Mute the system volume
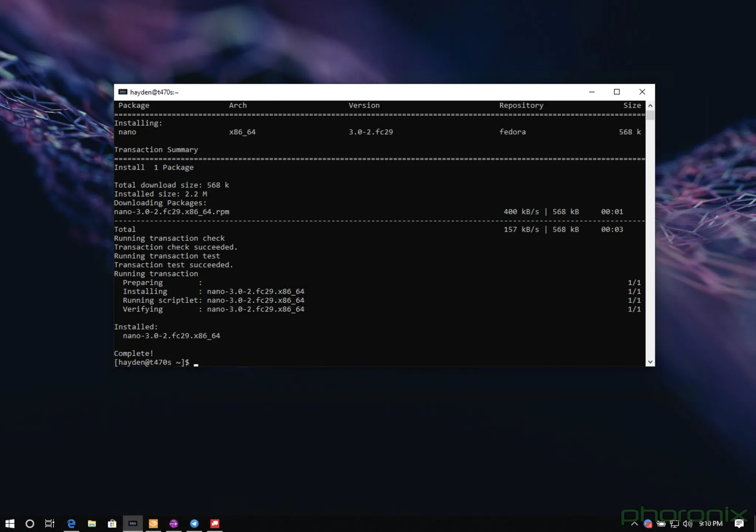The height and width of the screenshot is (532, 756). (x=687, y=524)
